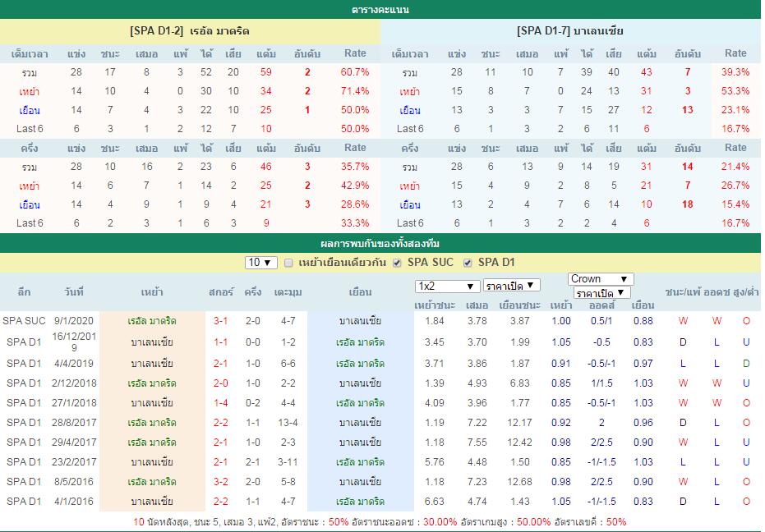This screenshot has height=532, width=765.
Task: Click the เรอัล มาดริด overall rate 60.7%
Action: (355, 72)
